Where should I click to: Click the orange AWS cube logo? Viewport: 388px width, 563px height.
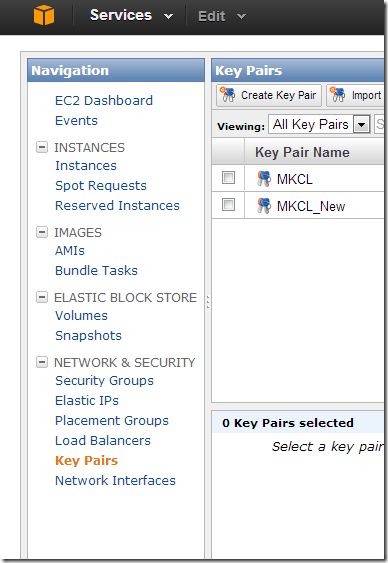coord(44,15)
